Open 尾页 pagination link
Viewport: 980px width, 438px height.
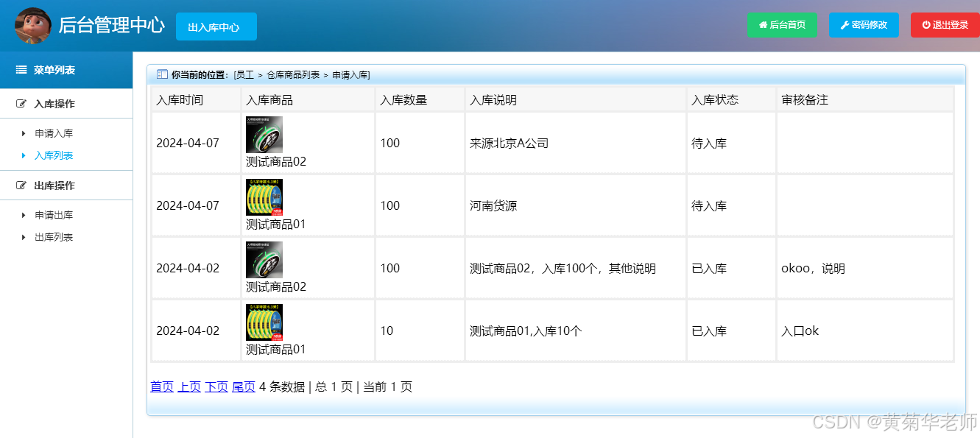tap(243, 386)
